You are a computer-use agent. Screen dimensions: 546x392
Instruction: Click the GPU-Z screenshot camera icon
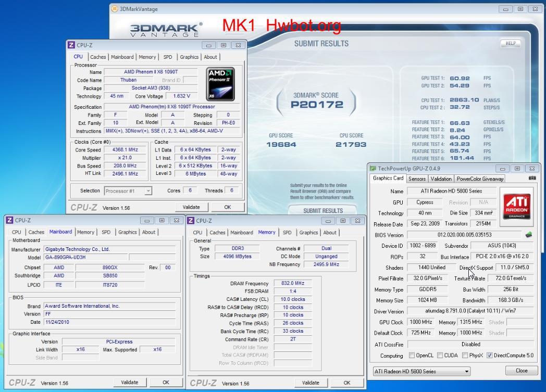click(532, 178)
